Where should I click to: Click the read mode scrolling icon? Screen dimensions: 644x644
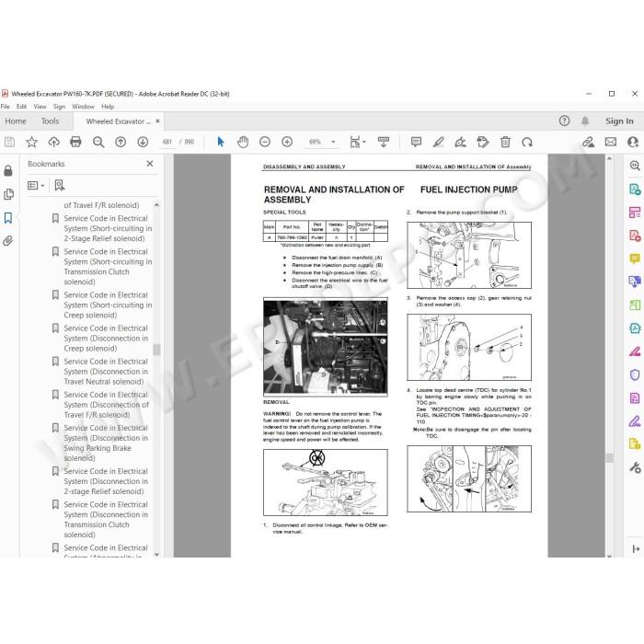[x=384, y=142]
